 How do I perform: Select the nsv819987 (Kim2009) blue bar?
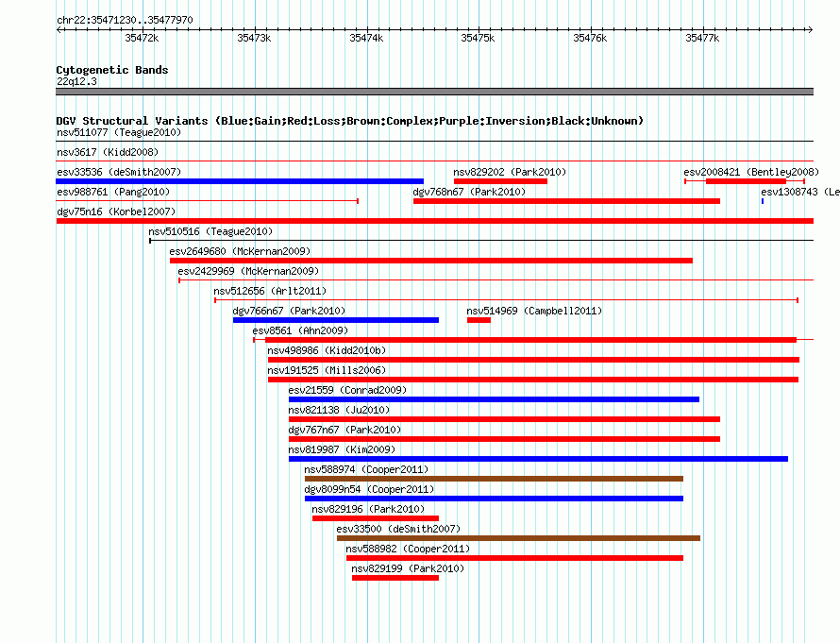point(538,459)
